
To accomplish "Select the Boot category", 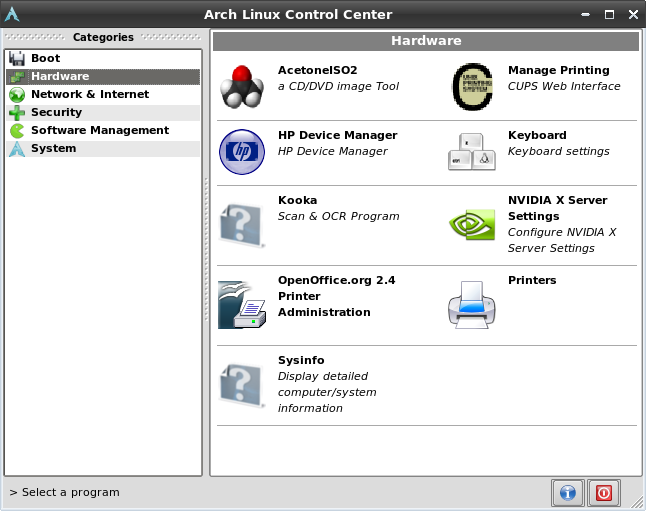I will click(x=103, y=59).
